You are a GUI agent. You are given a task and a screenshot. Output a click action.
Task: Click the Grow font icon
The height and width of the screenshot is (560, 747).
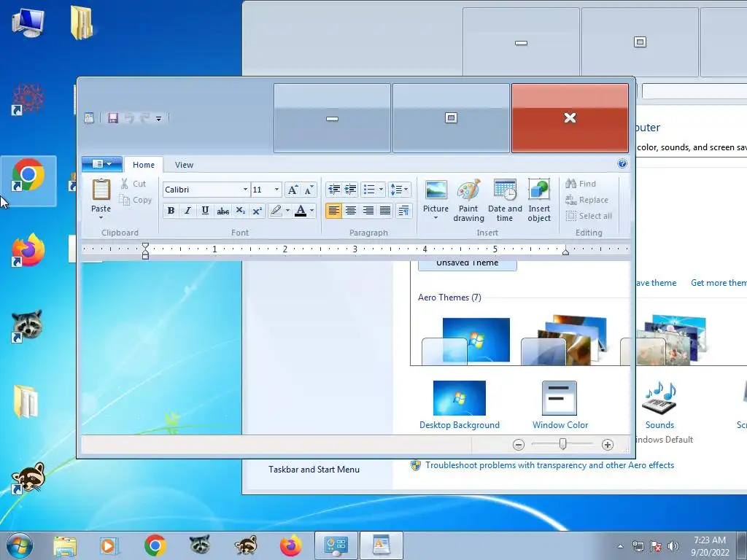point(293,190)
